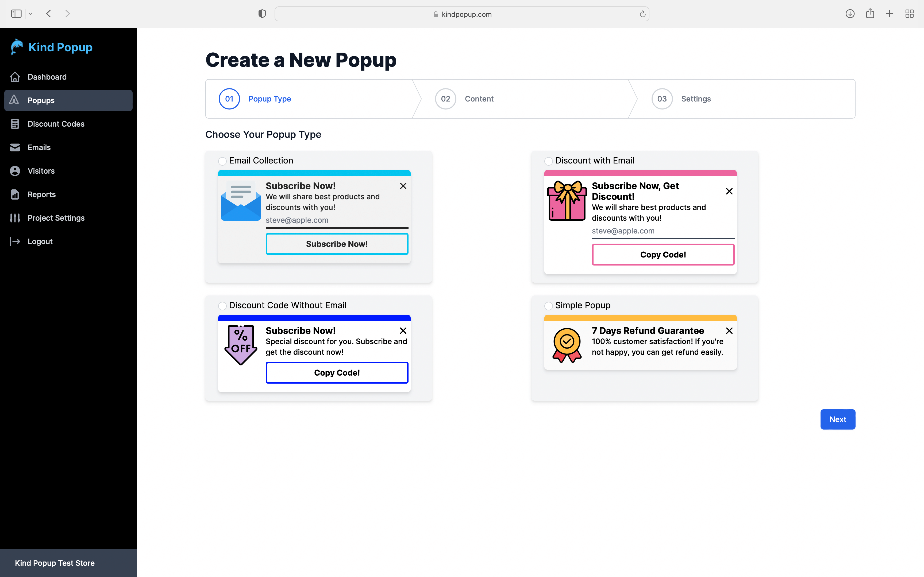Click the Dashboard icon in sidebar
924x577 pixels.
click(15, 76)
